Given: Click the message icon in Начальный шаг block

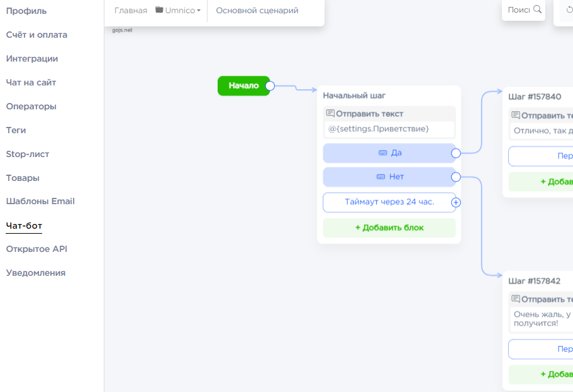Looking at the screenshot, I should [x=330, y=114].
